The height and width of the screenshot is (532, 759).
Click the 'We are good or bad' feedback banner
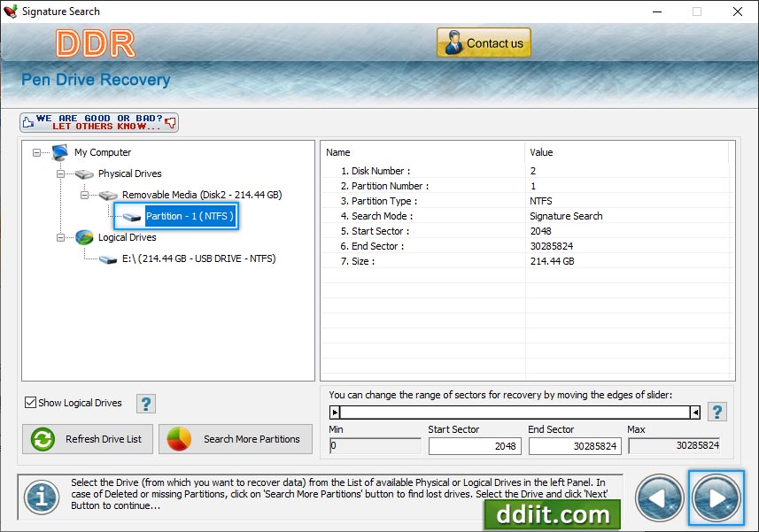(x=99, y=122)
